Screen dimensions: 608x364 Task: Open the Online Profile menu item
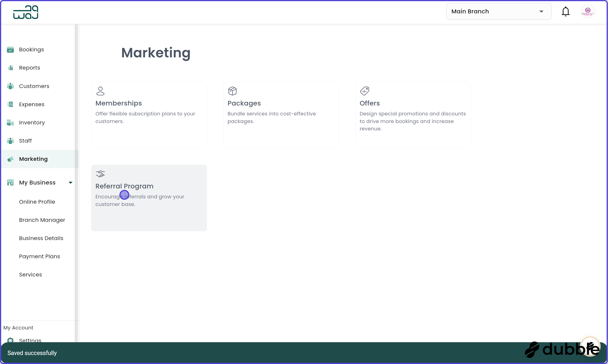(37, 202)
